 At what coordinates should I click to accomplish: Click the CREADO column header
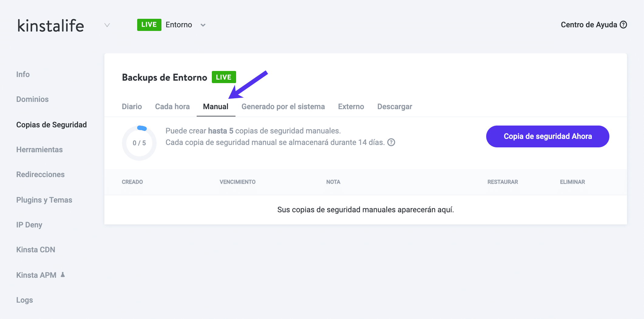point(132,182)
